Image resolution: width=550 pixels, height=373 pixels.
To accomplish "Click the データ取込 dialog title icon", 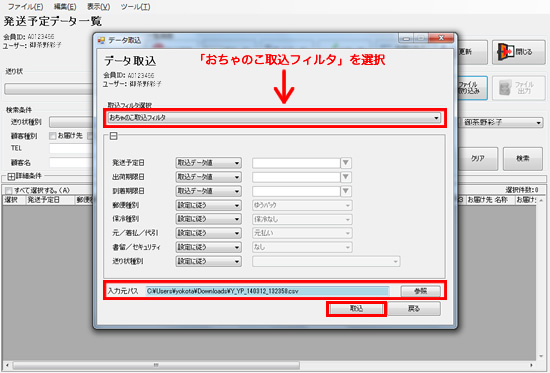I will pyautogui.click(x=101, y=40).
